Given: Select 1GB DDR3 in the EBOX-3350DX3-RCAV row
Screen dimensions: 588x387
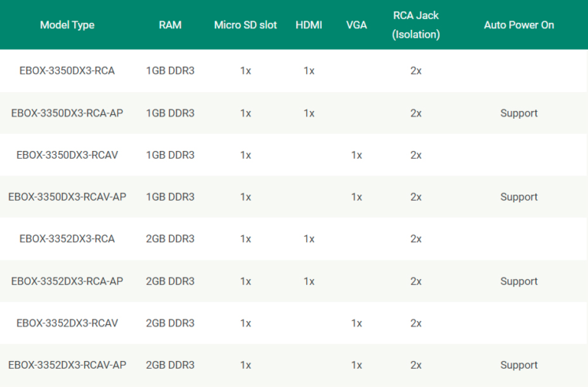Looking at the screenshot, I should pyautogui.click(x=170, y=155).
